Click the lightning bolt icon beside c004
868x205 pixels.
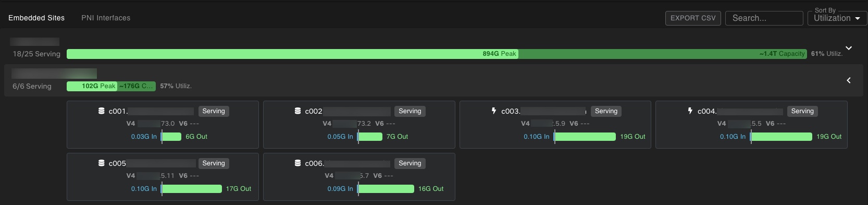pyautogui.click(x=690, y=111)
